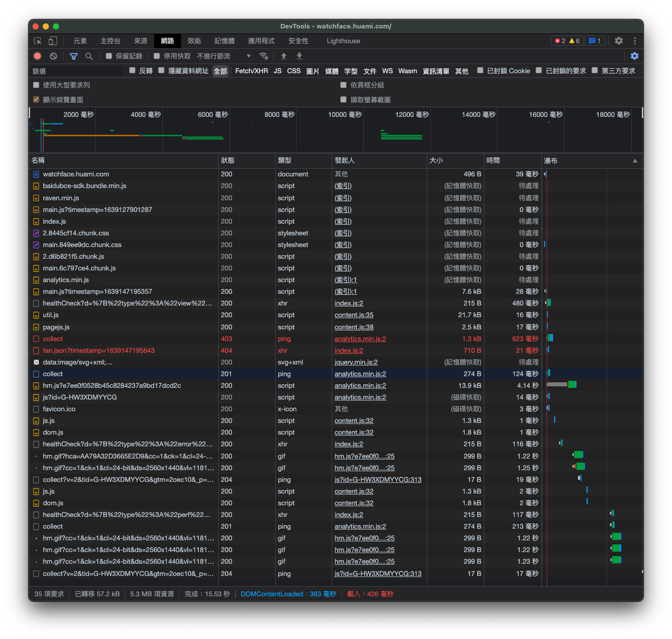Click the red record network log button
Image resolution: width=672 pixels, height=639 pixels.
click(x=38, y=56)
